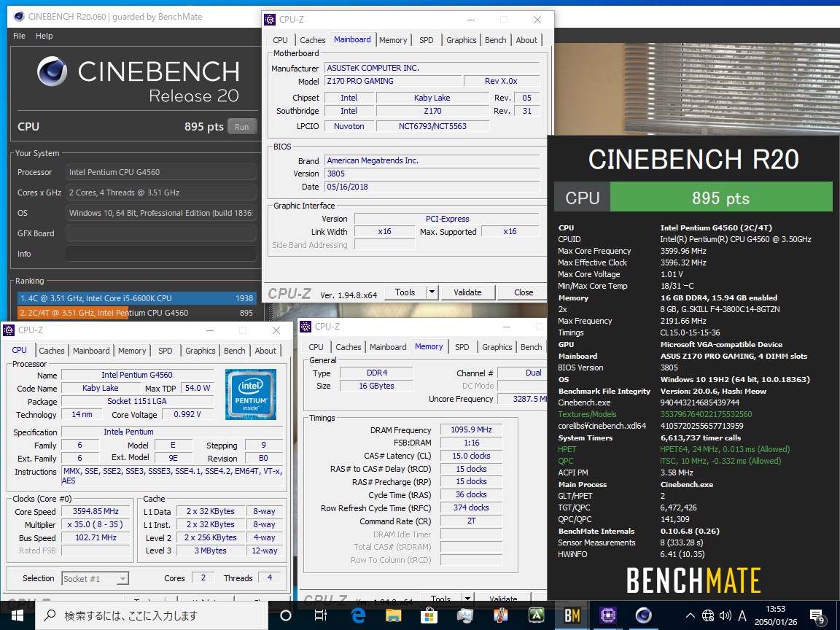Click Tools button in Mainboard CPU-Z window
The image size is (840, 630).
[405, 292]
